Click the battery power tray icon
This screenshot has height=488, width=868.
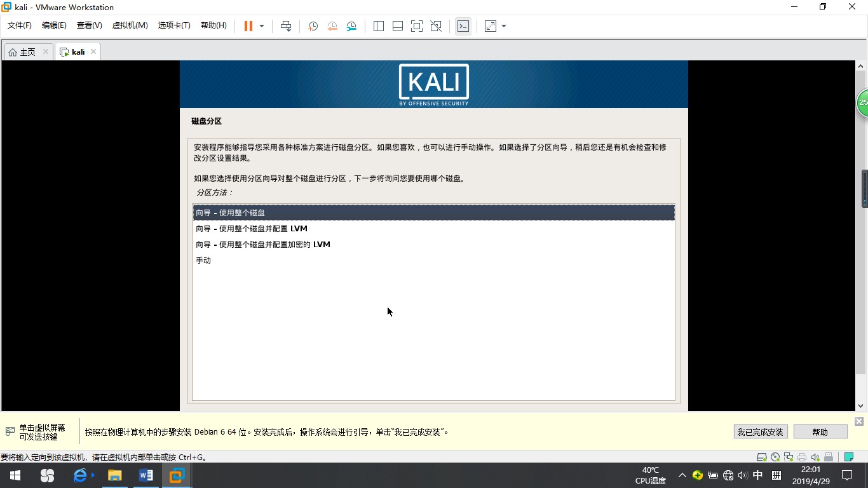(713, 475)
